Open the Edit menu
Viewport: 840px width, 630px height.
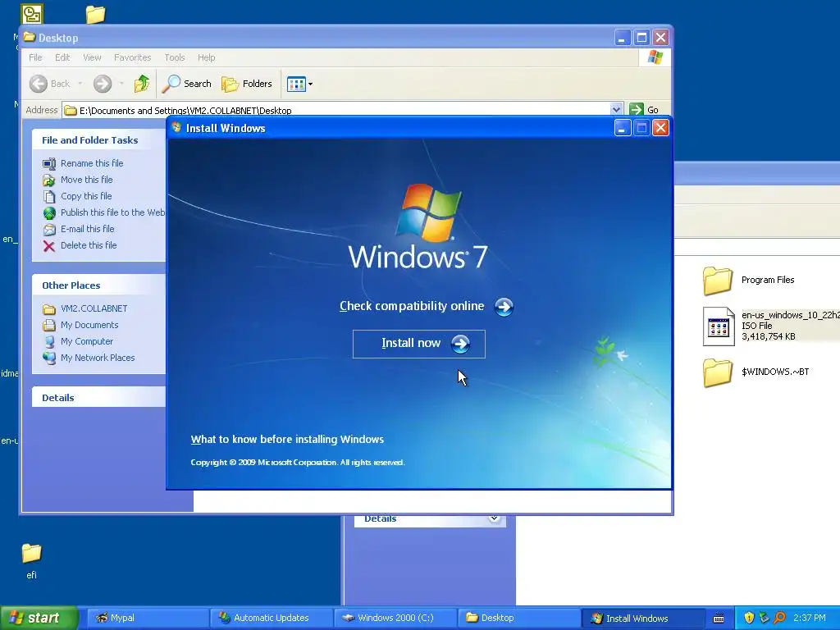pyautogui.click(x=62, y=57)
